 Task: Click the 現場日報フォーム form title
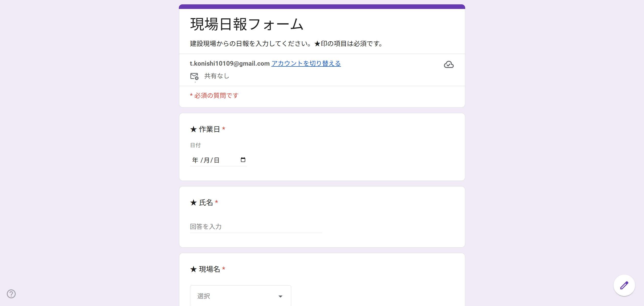pos(247,25)
